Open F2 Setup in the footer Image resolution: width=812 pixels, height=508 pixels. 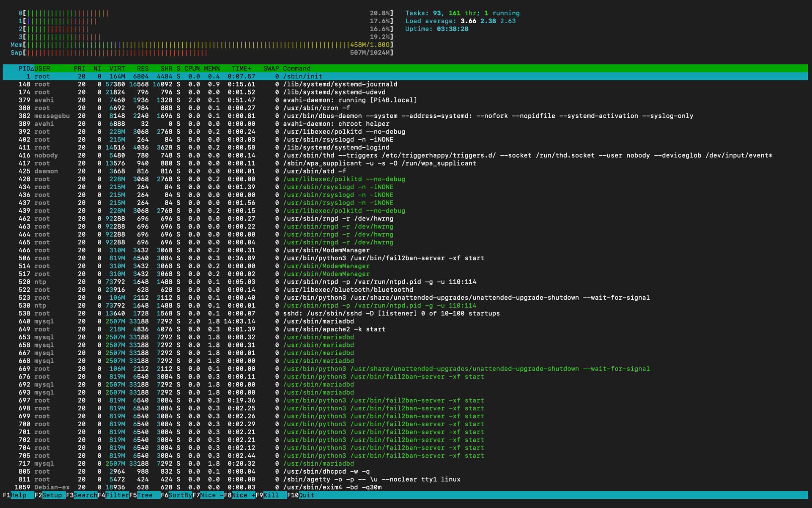click(51, 495)
